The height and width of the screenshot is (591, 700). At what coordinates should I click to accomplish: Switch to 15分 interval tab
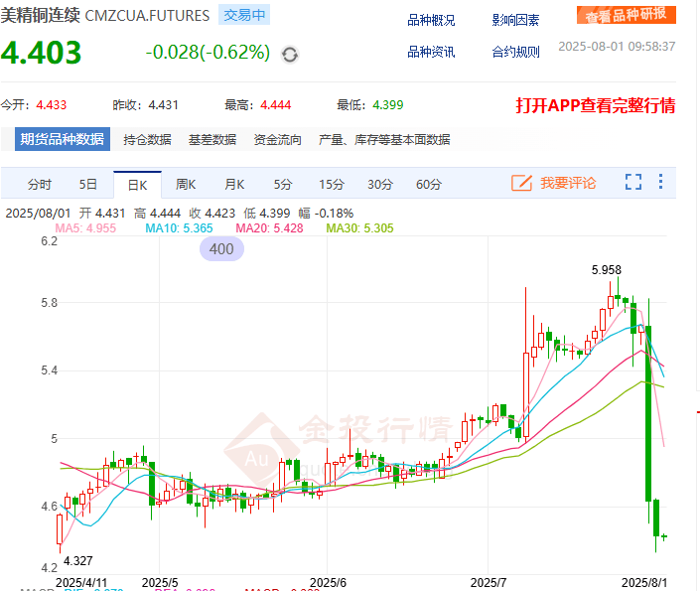[x=332, y=184]
